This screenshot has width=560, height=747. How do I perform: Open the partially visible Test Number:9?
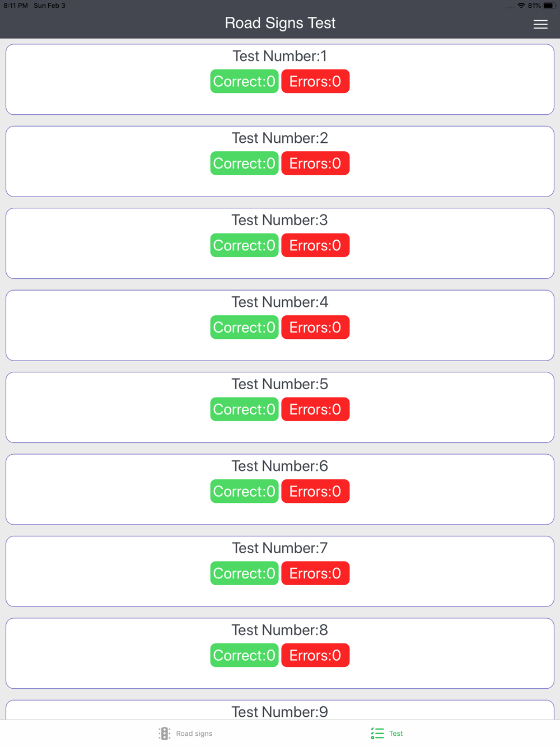pyautogui.click(x=280, y=710)
